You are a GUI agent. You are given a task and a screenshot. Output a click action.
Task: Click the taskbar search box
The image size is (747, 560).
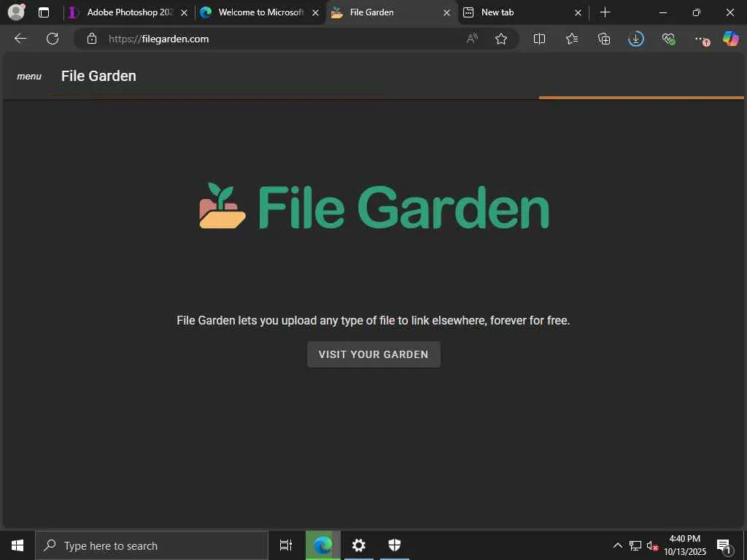[152, 545]
